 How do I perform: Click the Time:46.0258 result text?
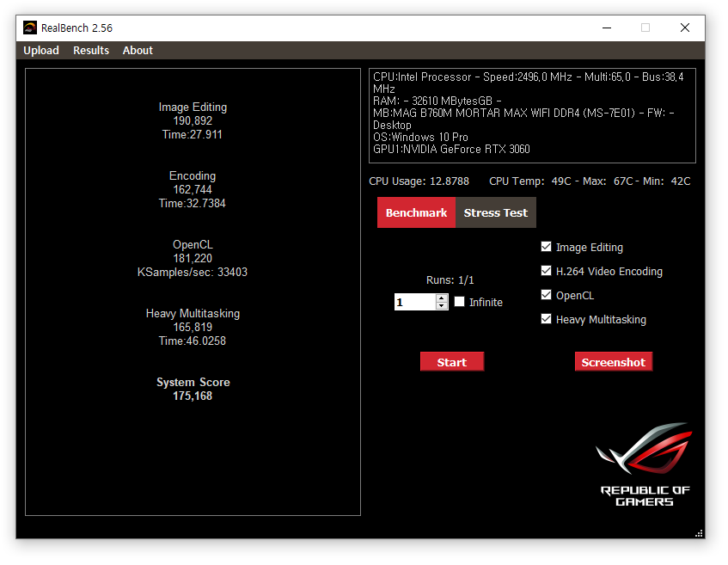(x=193, y=341)
